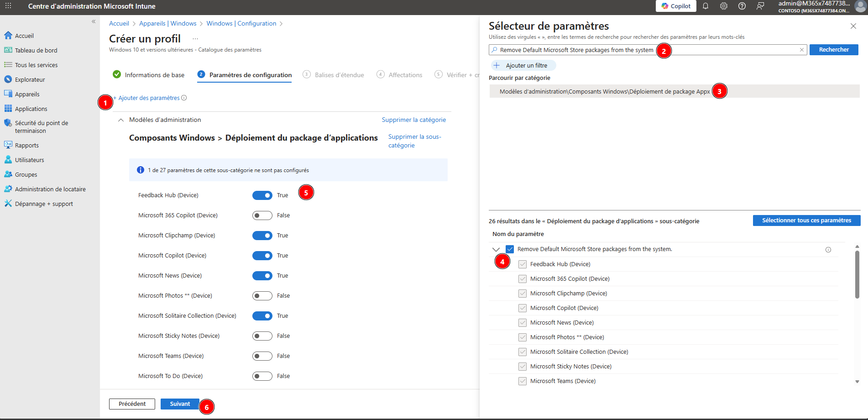The height and width of the screenshot is (420, 868).
Task: Open the help question mark icon
Action: pyautogui.click(x=742, y=6)
